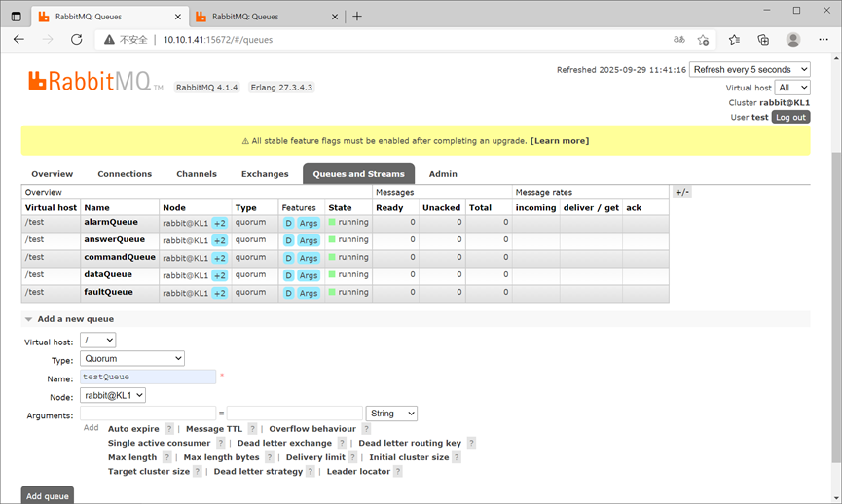Screen dimensions: 842x504
Task: Open the argument type String dropdown
Action: coord(391,414)
